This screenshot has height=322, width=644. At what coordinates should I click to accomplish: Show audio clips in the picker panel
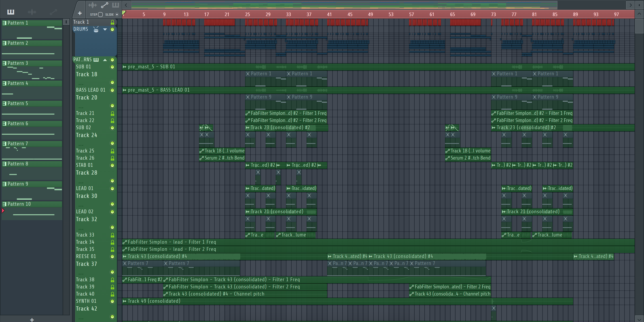tap(32, 12)
